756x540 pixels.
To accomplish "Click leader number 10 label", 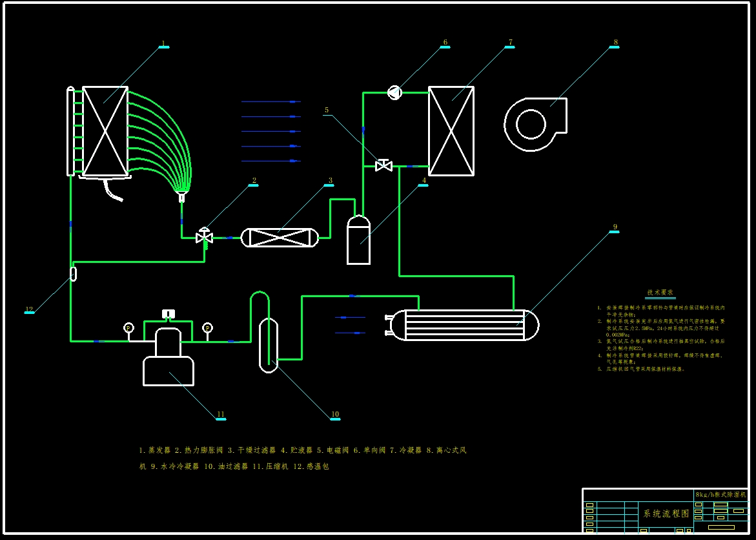I will tap(335, 414).
